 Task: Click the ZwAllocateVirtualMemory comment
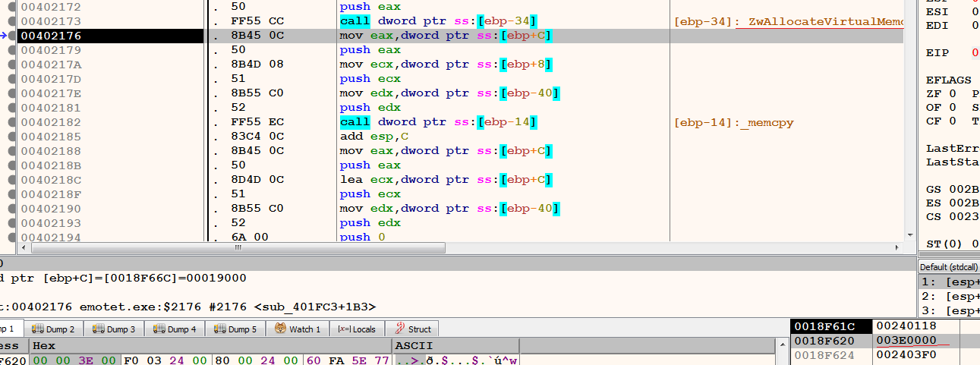(789, 21)
